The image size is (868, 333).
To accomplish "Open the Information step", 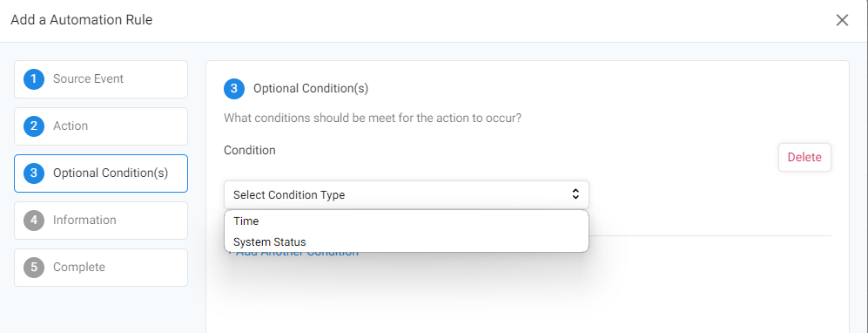I will click(101, 221).
